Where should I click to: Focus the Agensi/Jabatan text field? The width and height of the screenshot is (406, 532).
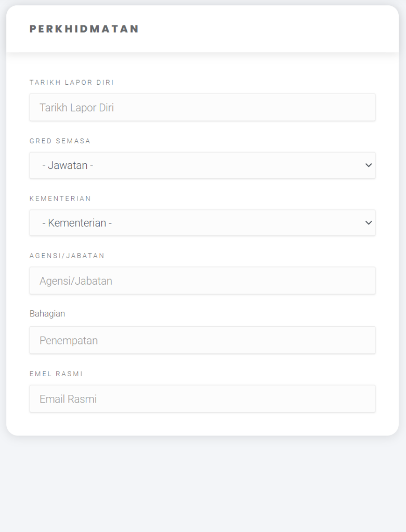[x=202, y=281]
